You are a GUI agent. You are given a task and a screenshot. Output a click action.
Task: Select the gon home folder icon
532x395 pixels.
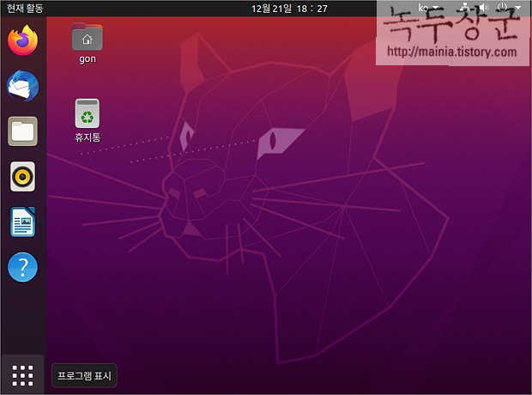[x=88, y=43]
